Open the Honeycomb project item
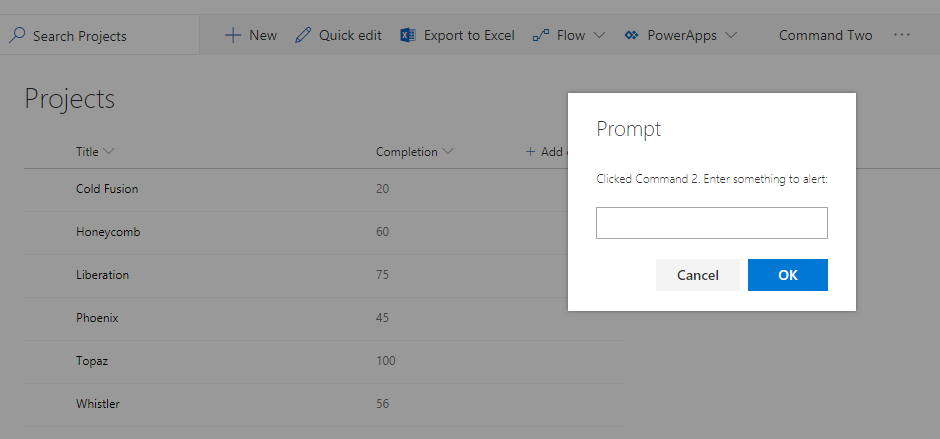 tap(108, 231)
